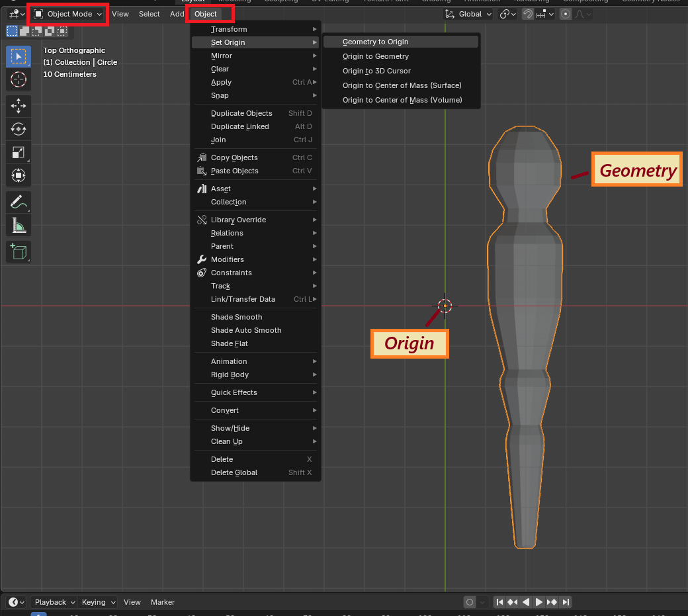Image resolution: width=688 pixels, height=616 pixels.
Task: Open the Playback dropdown
Action: click(54, 602)
